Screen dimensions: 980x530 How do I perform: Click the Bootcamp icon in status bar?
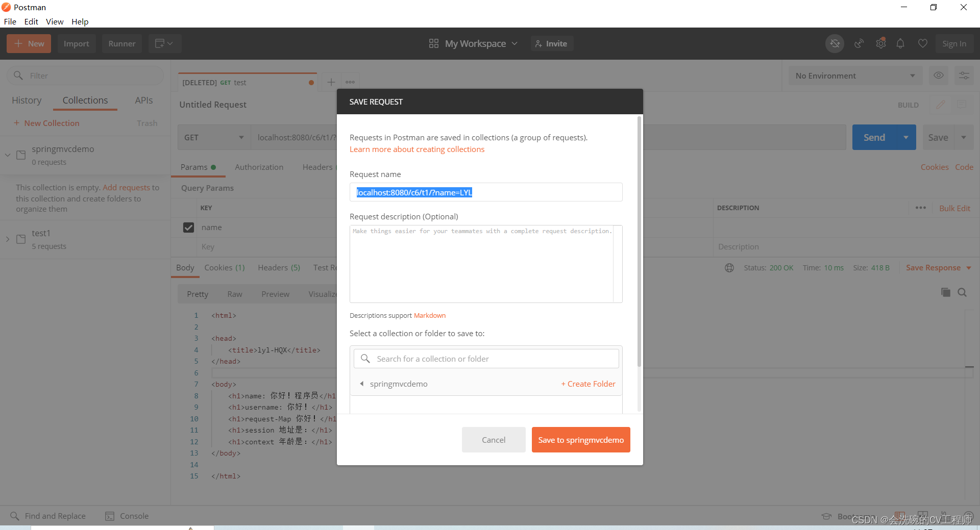(826, 517)
